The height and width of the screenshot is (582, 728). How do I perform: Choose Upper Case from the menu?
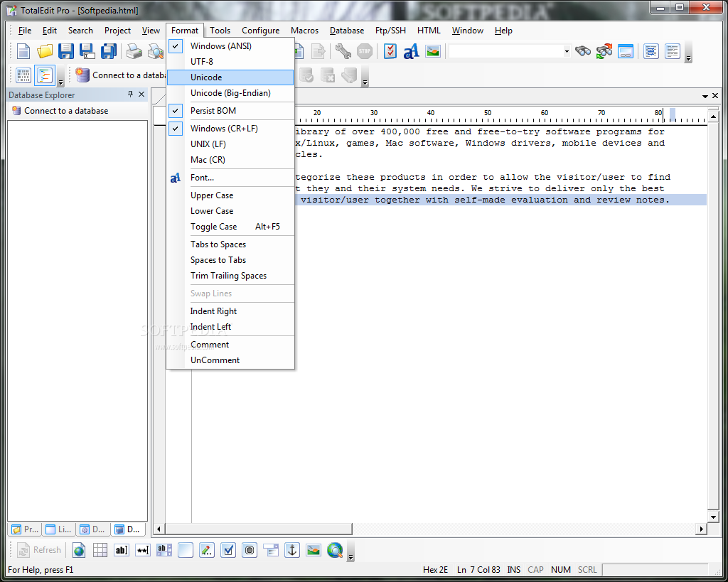[230, 195]
